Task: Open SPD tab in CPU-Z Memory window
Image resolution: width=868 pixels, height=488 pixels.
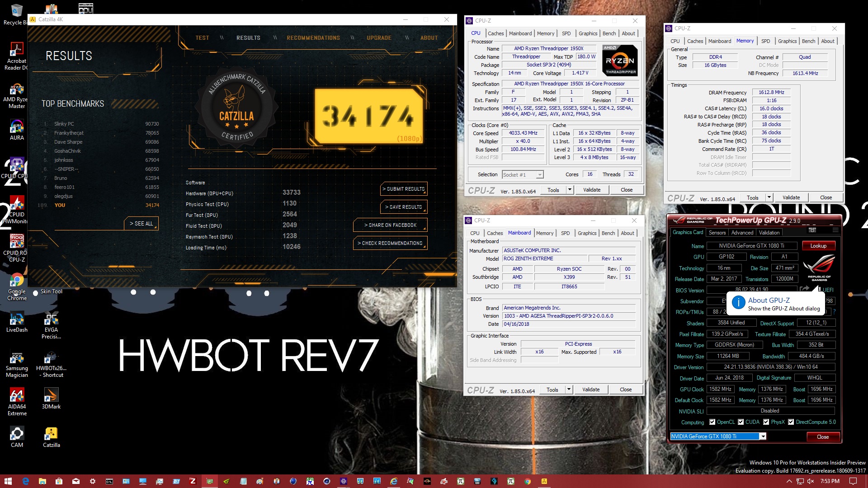Action: (765, 41)
